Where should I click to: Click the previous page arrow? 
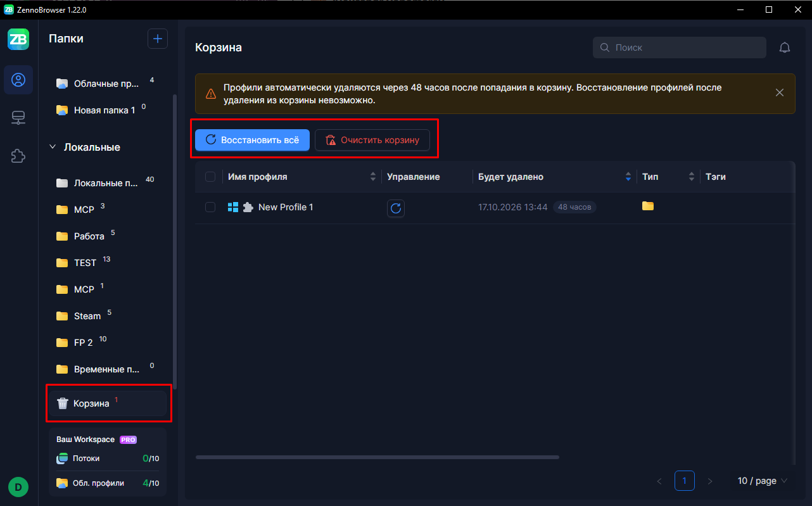(659, 481)
